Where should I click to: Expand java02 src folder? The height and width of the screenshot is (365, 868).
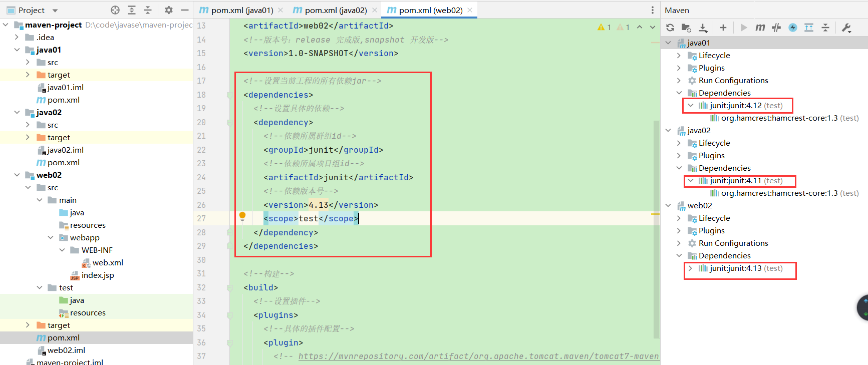pos(28,125)
